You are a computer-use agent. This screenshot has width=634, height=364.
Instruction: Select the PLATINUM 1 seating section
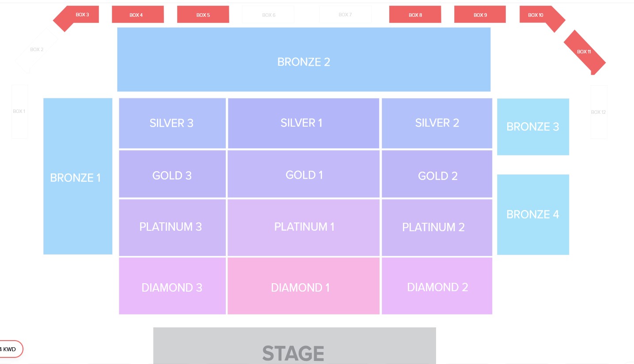click(304, 227)
